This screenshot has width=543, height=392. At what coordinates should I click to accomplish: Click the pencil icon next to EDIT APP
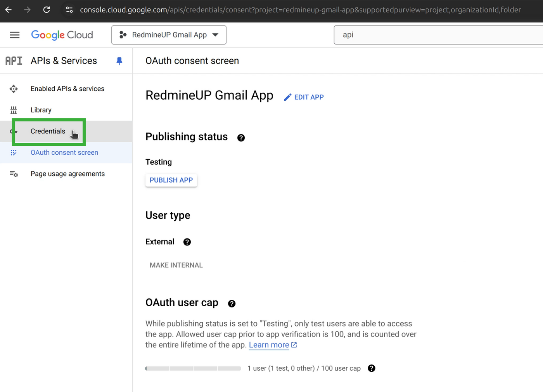(287, 97)
